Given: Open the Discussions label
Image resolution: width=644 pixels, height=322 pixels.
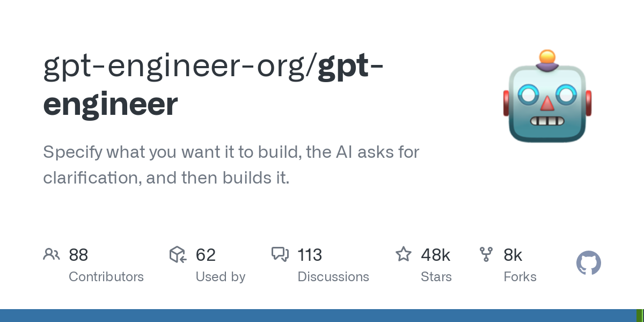Looking at the screenshot, I should click(x=333, y=277).
